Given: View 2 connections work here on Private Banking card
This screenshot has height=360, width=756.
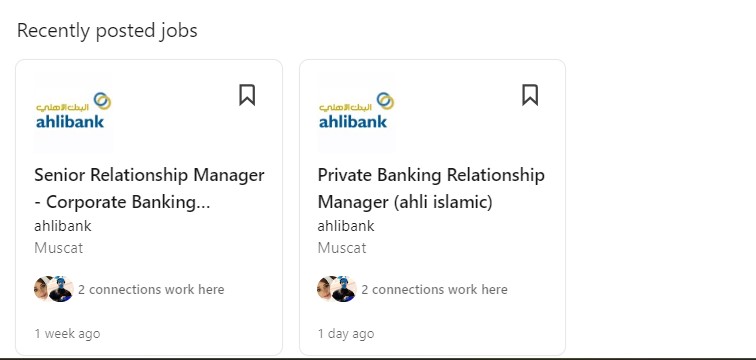Looking at the screenshot, I should tap(434, 290).
